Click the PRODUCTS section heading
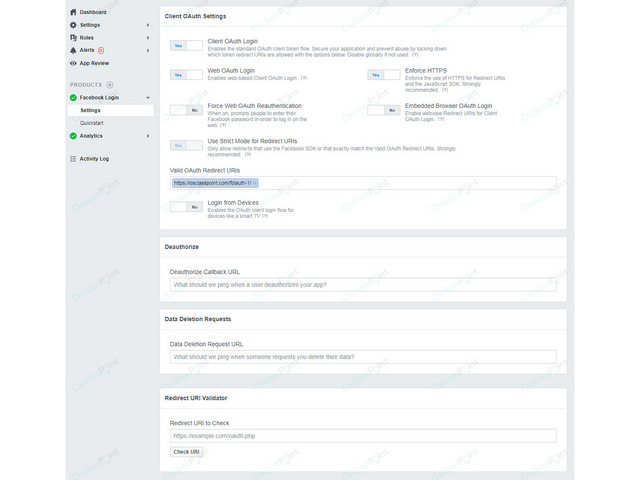Screen dimensions: 640x480 pos(86,85)
